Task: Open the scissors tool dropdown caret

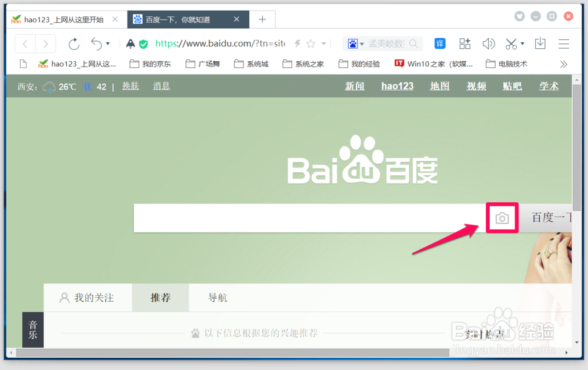Action: pyautogui.click(x=522, y=44)
